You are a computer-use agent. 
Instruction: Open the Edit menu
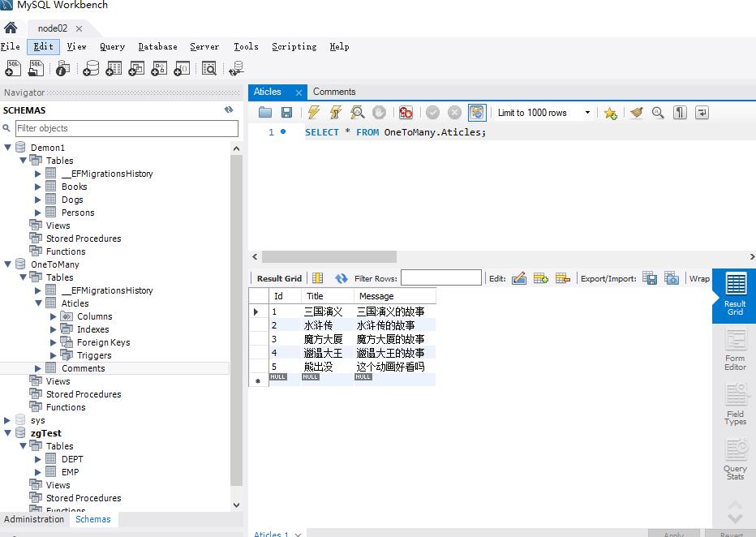click(x=43, y=46)
